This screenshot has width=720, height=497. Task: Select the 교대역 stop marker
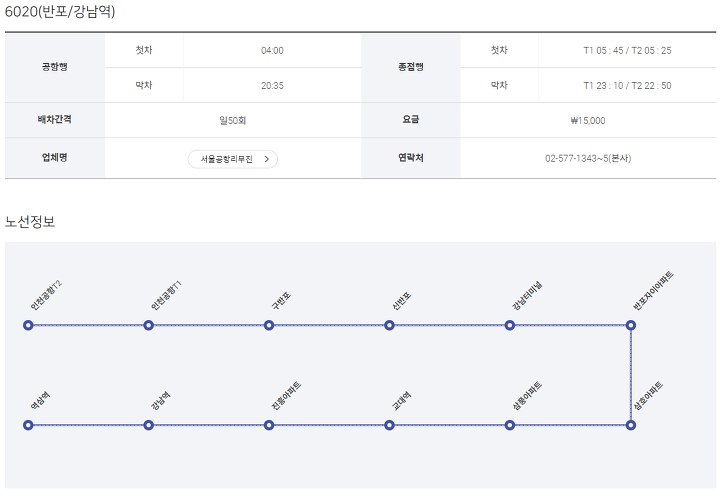point(389,425)
